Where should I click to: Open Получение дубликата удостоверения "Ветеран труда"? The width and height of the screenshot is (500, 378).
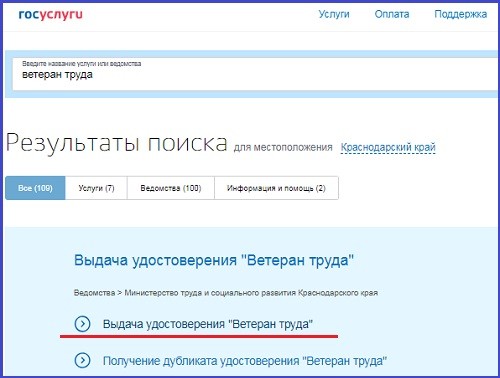click(245, 361)
